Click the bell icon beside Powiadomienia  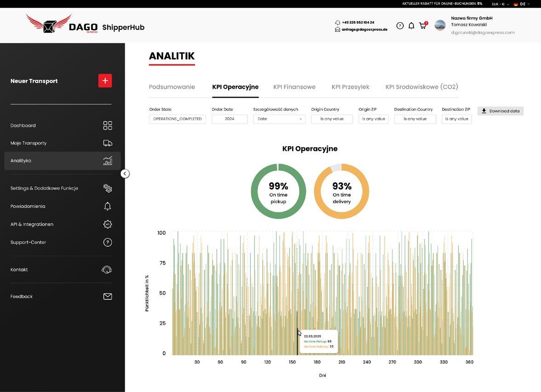pyautogui.click(x=108, y=206)
